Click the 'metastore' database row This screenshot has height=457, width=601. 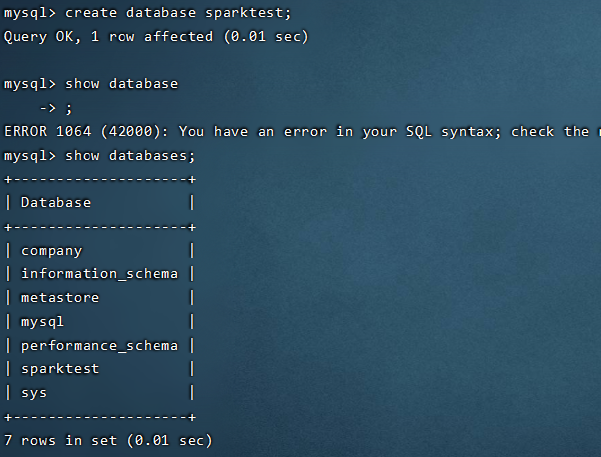tap(60, 298)
